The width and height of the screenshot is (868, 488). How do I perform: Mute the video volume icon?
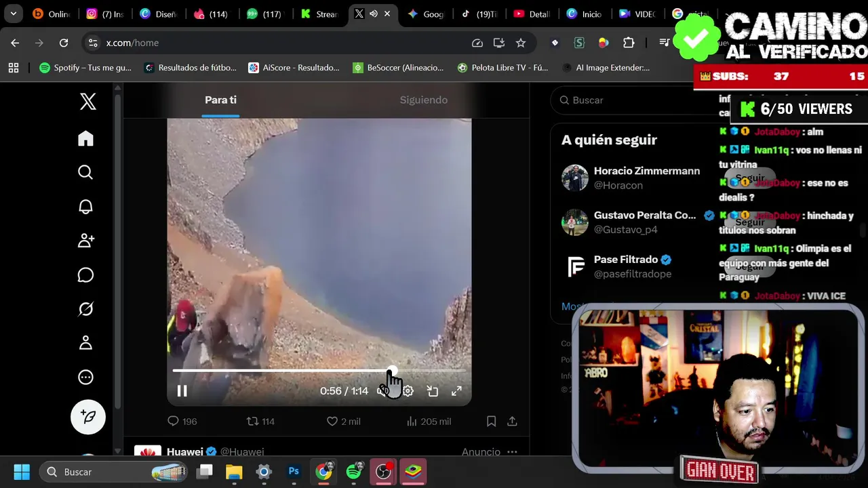point(383,391)
